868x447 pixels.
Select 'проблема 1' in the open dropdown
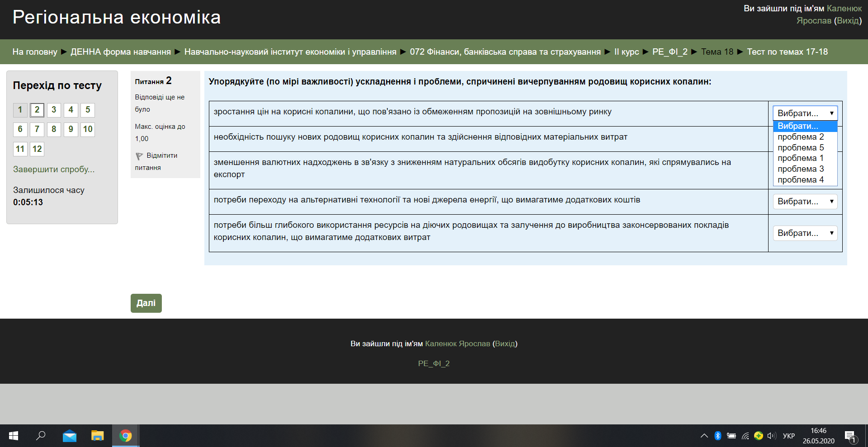click(x=801, y=158)
